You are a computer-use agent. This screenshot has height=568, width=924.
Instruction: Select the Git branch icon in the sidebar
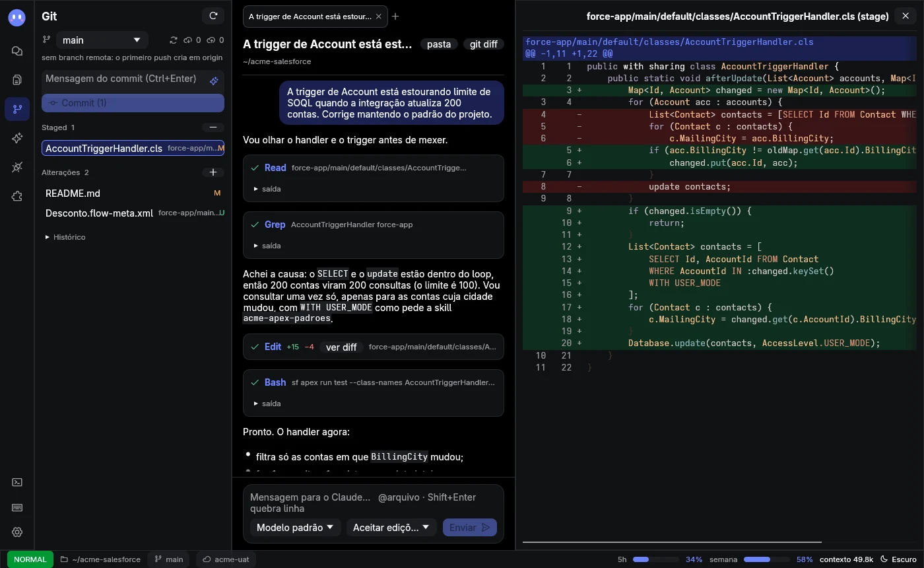coord(17,109)
